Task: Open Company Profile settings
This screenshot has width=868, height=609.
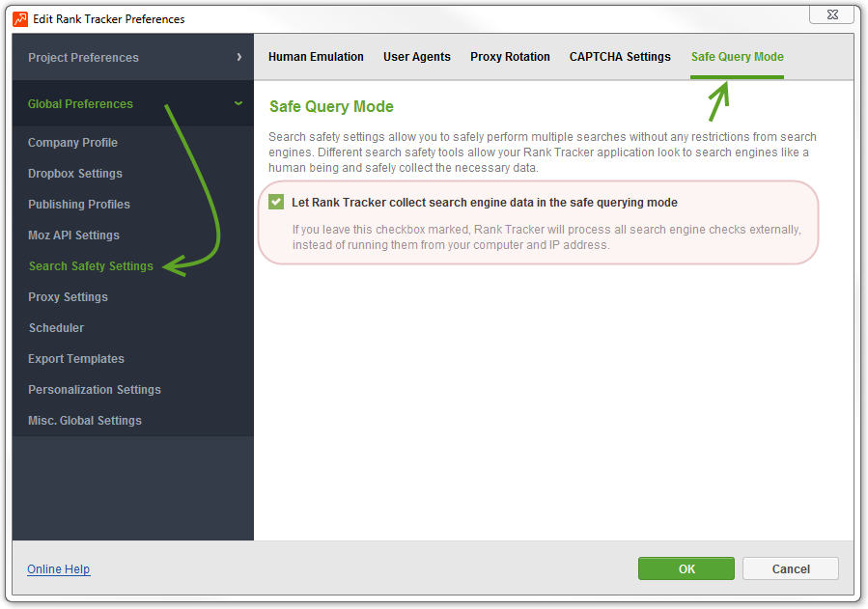Action: [x=72, y=142]
